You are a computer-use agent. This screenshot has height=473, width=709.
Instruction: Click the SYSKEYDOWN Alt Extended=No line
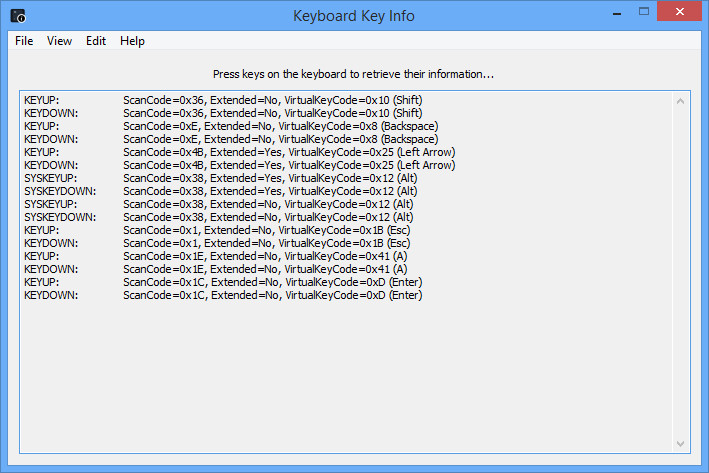(x=240, y=217)
